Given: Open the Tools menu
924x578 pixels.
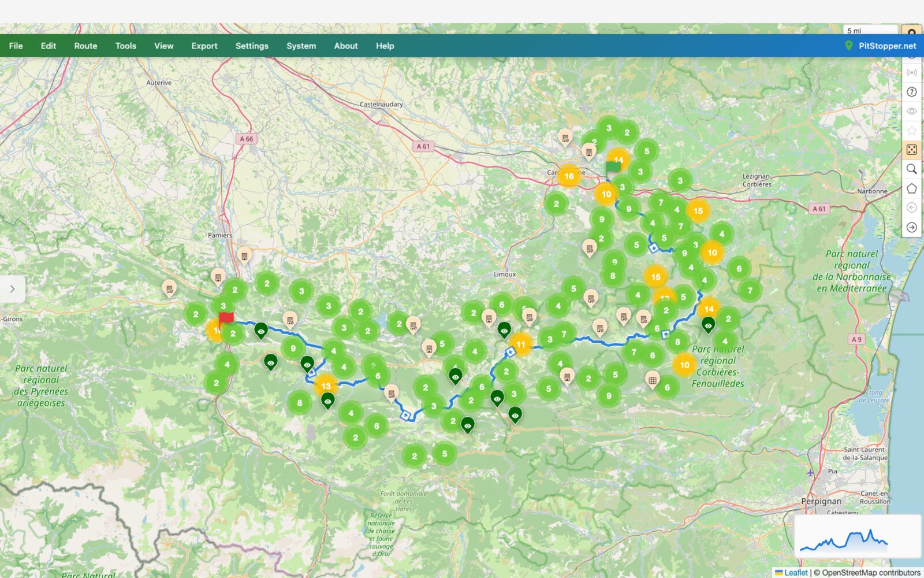Looking at the screenshot, I should [125, 46].
